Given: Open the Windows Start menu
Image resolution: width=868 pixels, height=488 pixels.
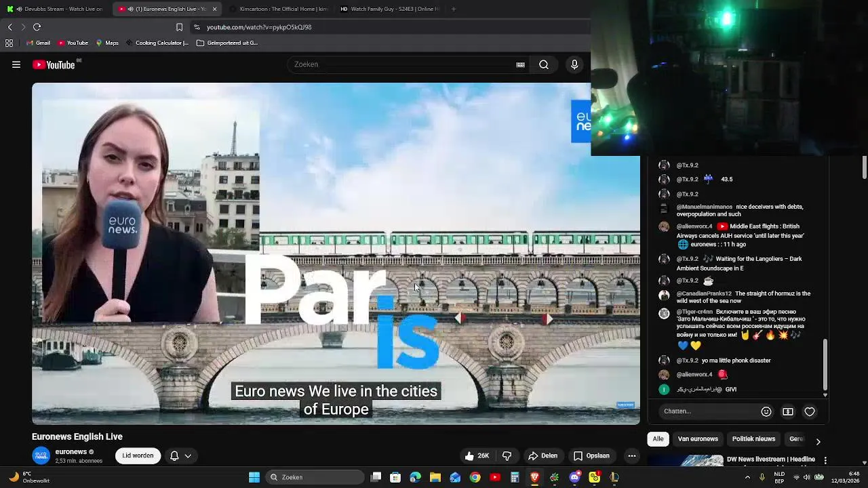Looking at the screenshot, I should click(x=254, y=477).
